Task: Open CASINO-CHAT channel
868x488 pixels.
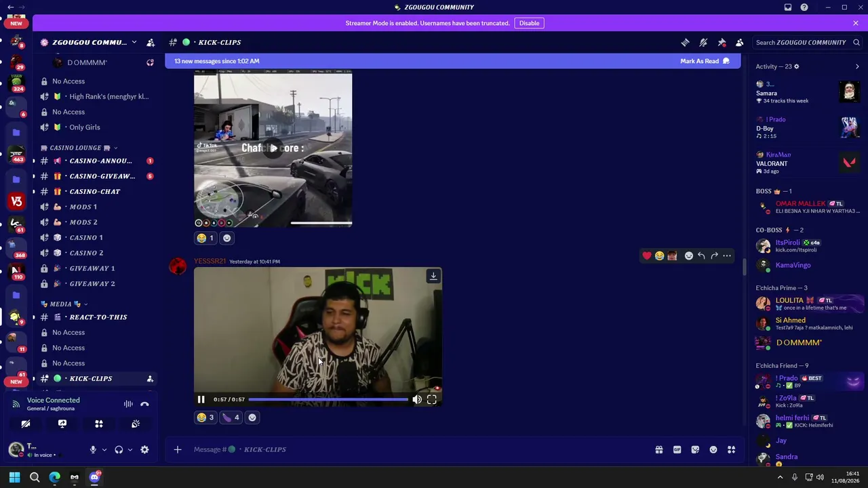Action: (96, 192)
